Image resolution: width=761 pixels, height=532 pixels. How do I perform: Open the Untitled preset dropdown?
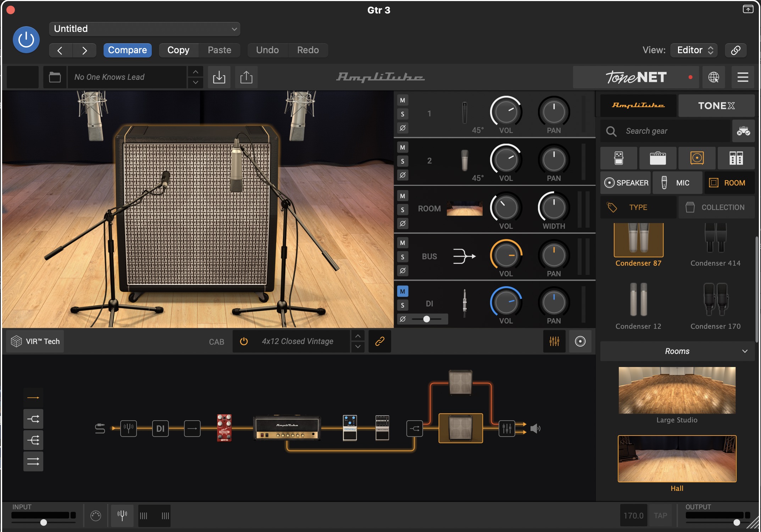tap(144, 29)
